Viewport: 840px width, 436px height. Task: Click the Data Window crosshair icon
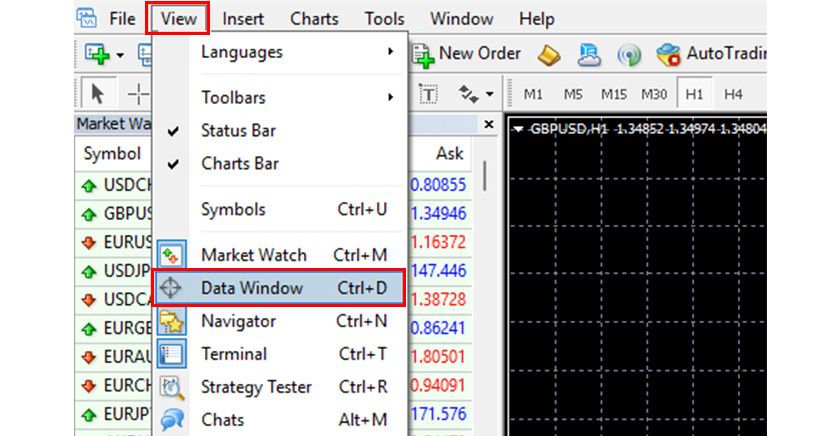coord(172,288)
